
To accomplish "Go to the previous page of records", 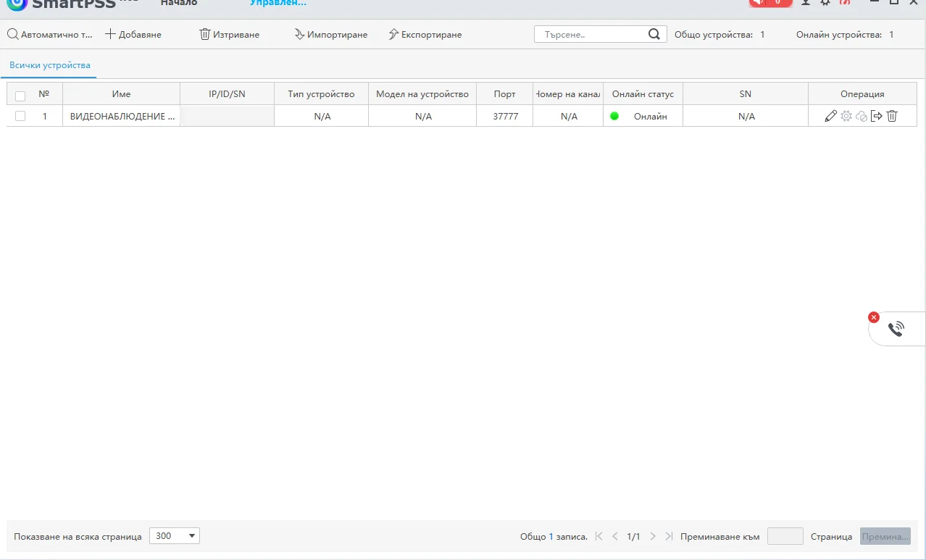I will (x=615, y=536).
